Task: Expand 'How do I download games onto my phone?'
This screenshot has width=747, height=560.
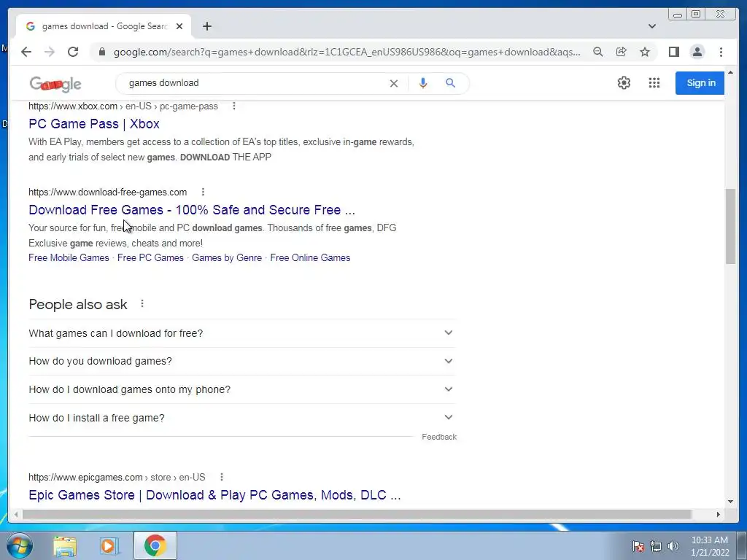Action: click(x=242, y=389)
